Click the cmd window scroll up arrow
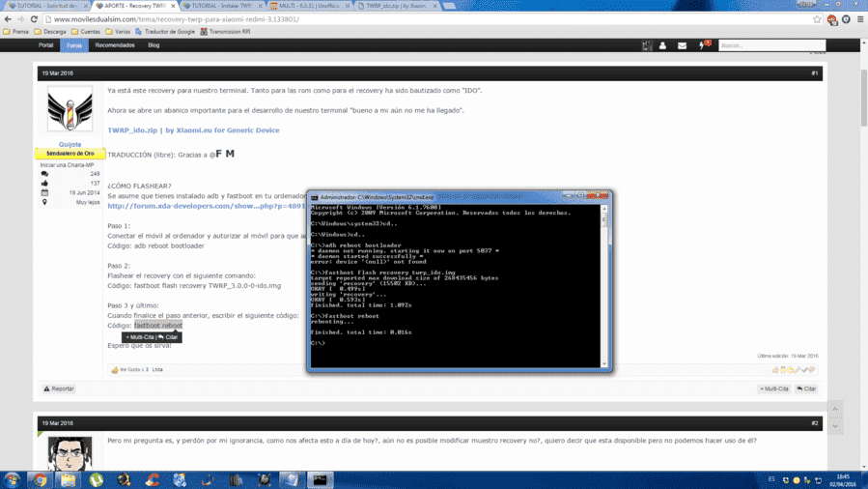The height and width of the screenshot is (489, 868). 604,209
